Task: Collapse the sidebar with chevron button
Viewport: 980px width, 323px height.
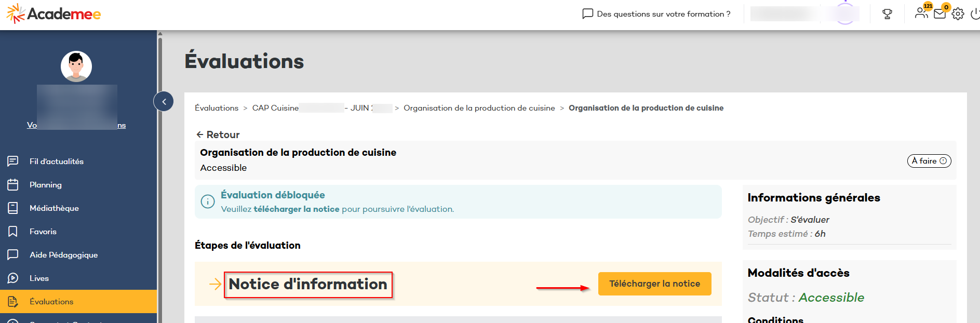Action: click(x=164, y=101)
